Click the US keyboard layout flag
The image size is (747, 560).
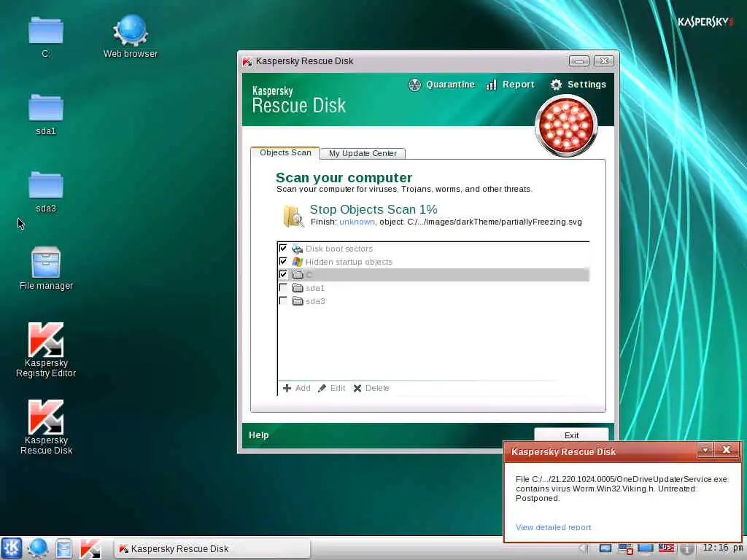click(666, 548)
